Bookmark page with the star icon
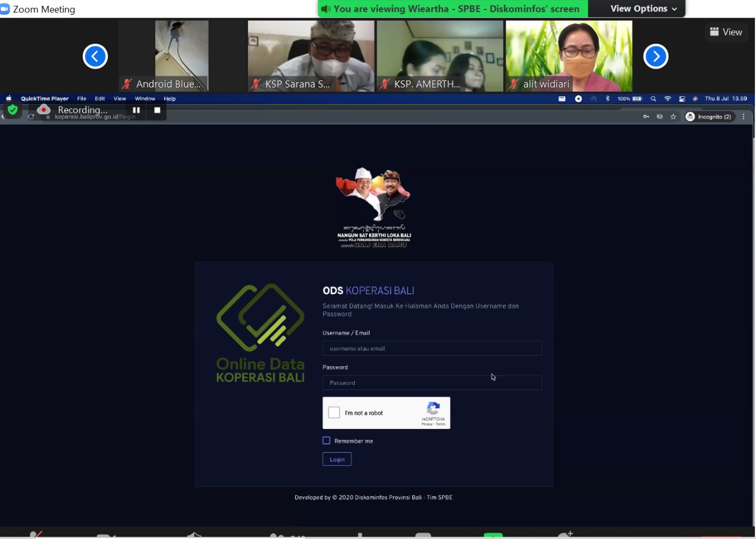This screenshot has width=756, height=539. coord(673,117)
